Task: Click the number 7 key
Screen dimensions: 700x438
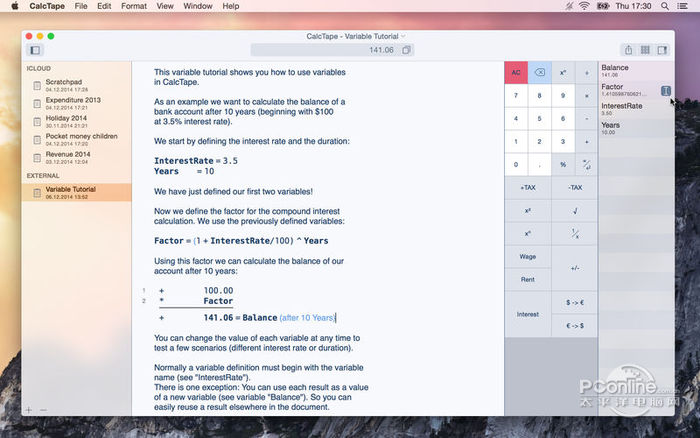Action: pyautogui.click(x=516, y=96)
